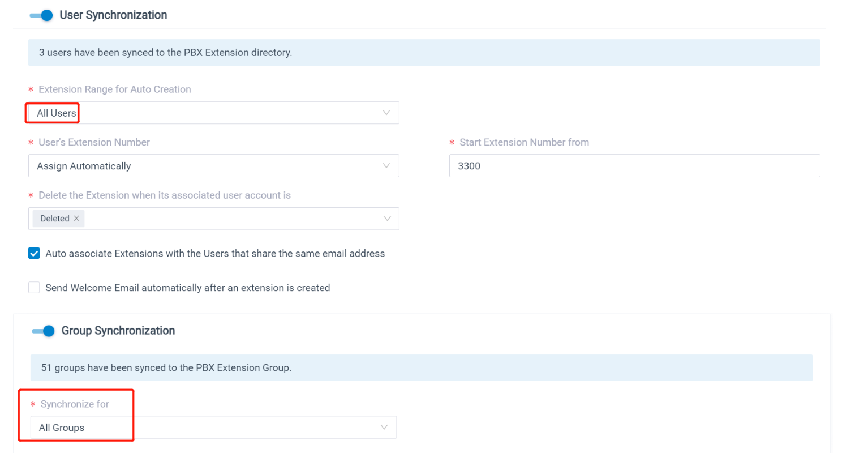Viewport: 868px width, 453px height.
Task: Click the Group Synchronization section heading
Action: tap(118, 331)
